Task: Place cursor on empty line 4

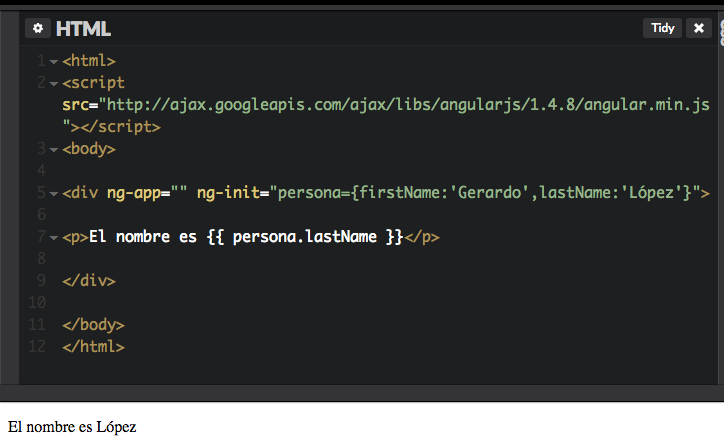Action: point(369,171)
